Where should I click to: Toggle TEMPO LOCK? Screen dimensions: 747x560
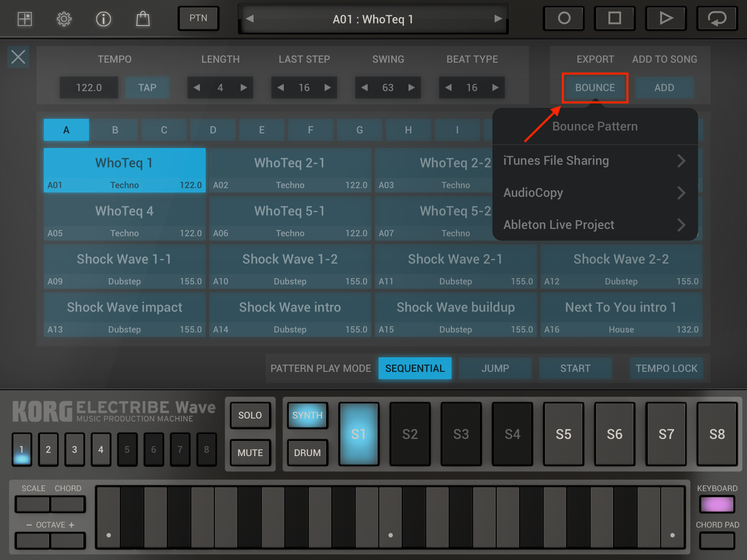[x=667, y=368]
